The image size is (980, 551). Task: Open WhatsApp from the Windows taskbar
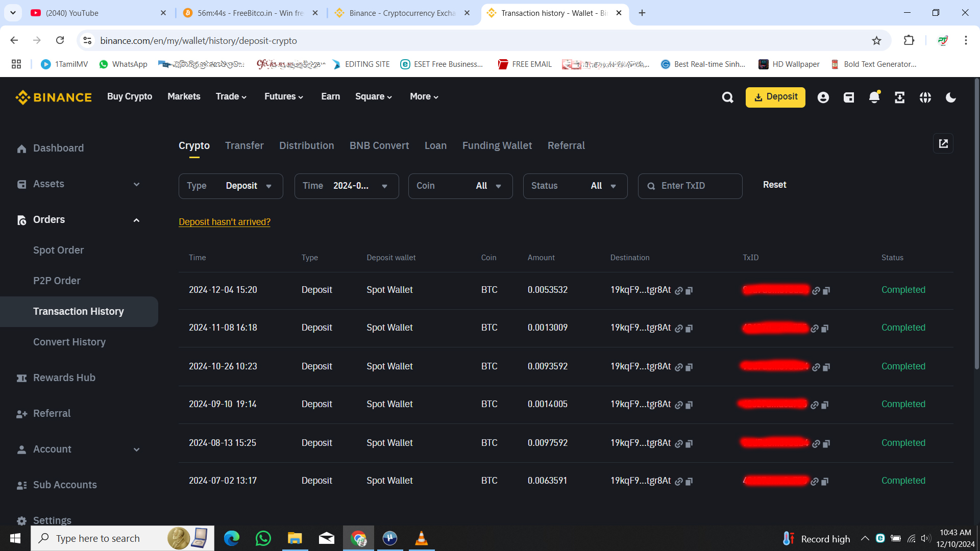click(x=263, y=538)
